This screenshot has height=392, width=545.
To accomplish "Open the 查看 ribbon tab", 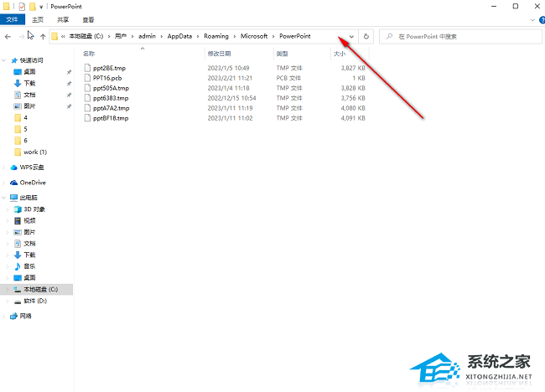I will point(88,20).
